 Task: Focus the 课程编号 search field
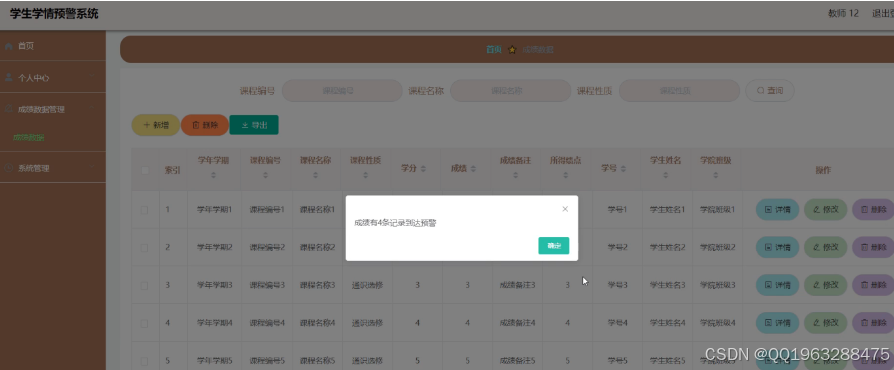click(x=342, y=91)
